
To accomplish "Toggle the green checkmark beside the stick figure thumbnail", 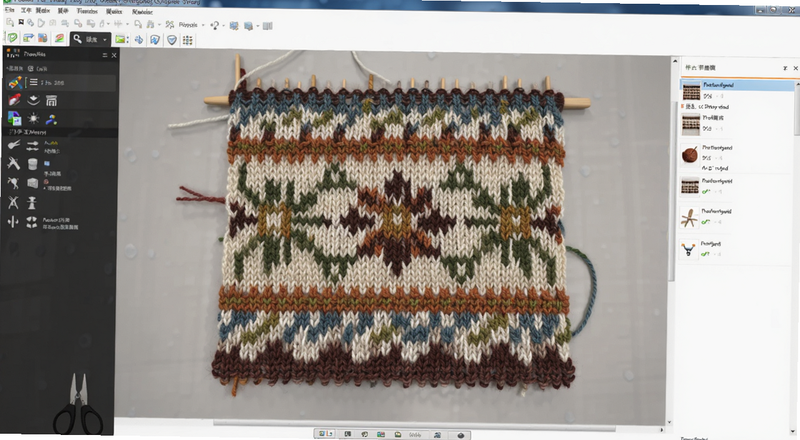I will (x=706, y=222).
